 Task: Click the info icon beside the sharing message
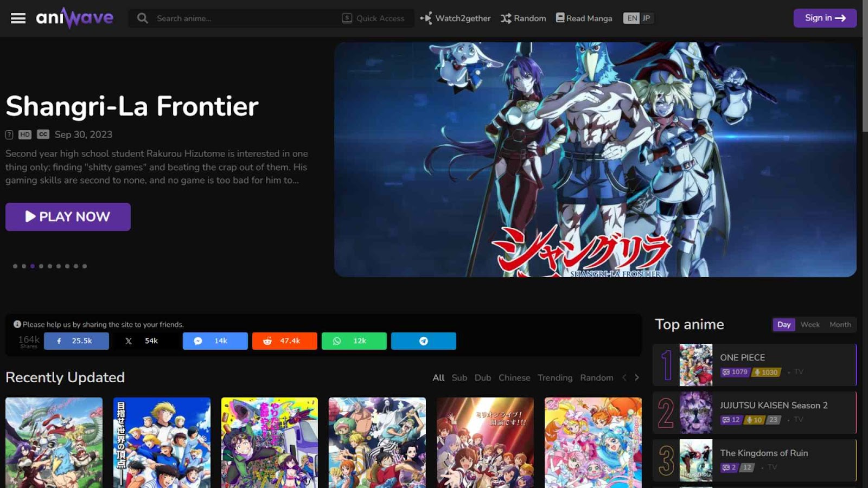pos(17,324)
